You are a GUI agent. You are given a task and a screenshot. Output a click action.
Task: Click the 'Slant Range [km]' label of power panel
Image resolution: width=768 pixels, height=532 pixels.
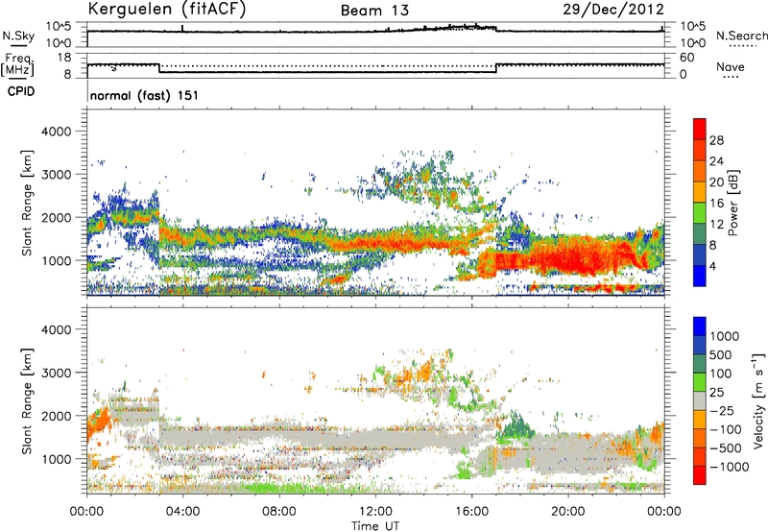click(x=27, y=203)
